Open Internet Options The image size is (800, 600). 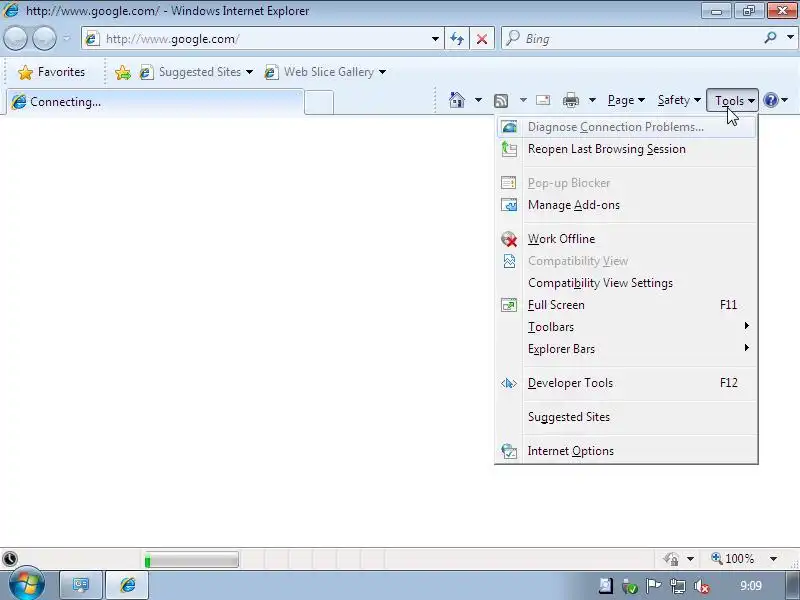click(627, 451)
